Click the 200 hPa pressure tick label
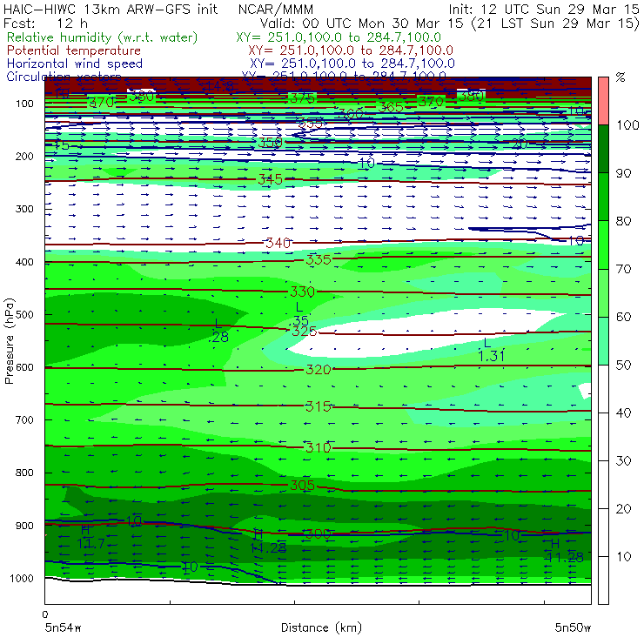The height and width of the screenshot is (644, 644). tap(24, 156)
